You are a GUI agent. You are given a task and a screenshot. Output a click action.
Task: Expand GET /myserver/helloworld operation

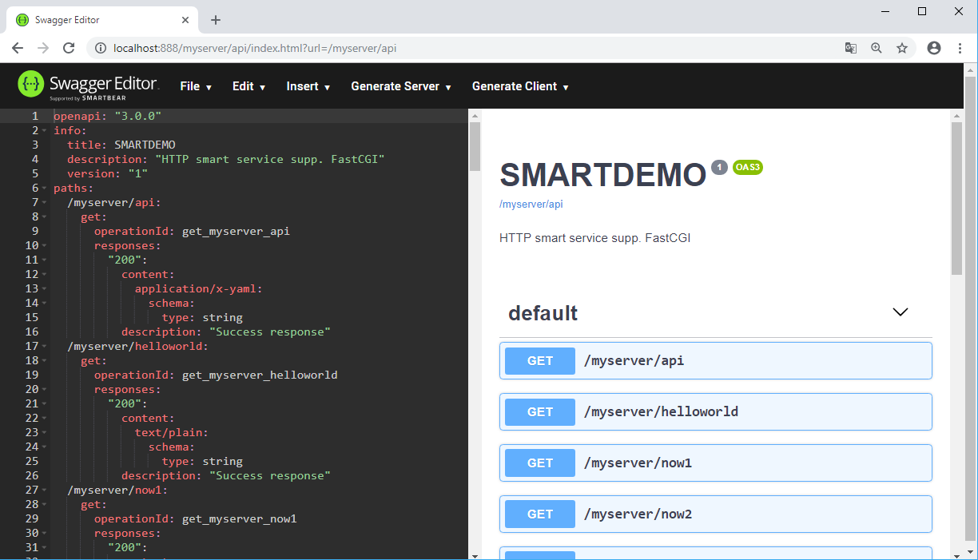[716, 411]
